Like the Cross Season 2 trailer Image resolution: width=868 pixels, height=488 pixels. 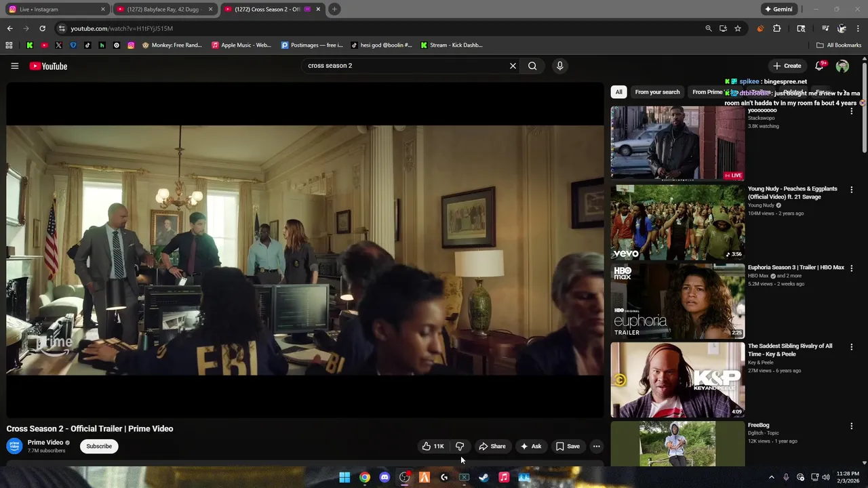pos(433,446)
